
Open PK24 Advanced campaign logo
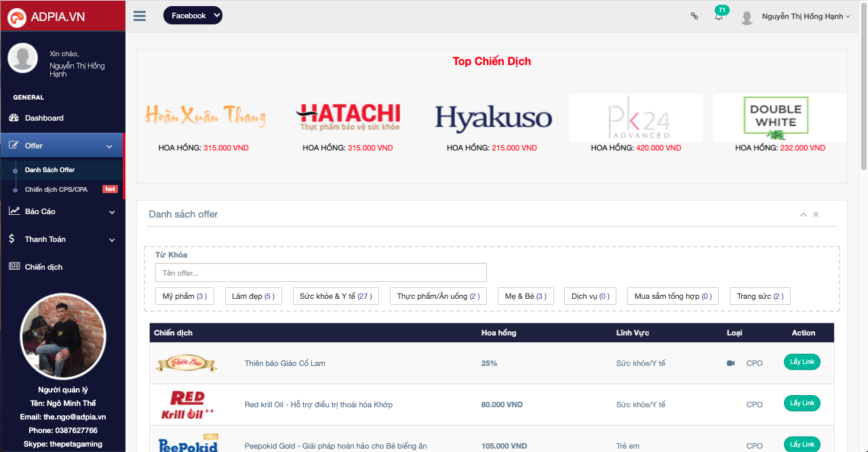[636, 117]
